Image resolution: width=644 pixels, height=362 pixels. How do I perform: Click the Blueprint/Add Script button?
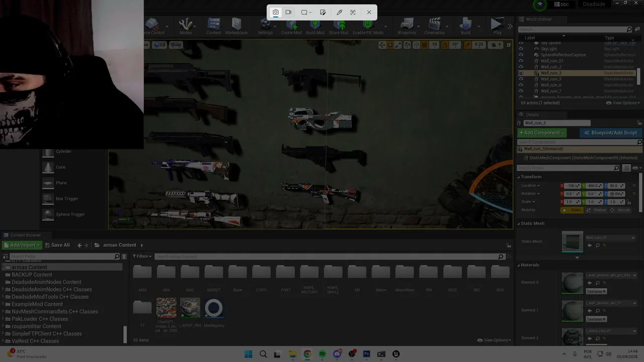(x=610, y=133)
